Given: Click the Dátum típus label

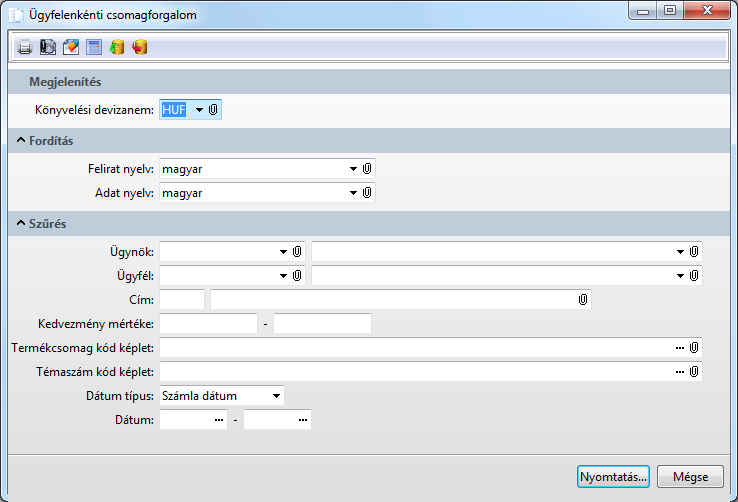Looking at the screenshot, I should (x=120, y=396).
